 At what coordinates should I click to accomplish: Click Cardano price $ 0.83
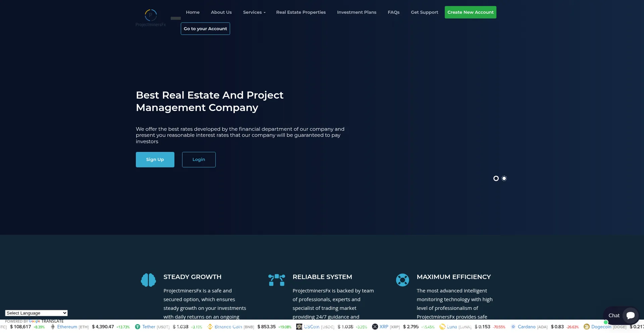(557, 327)
